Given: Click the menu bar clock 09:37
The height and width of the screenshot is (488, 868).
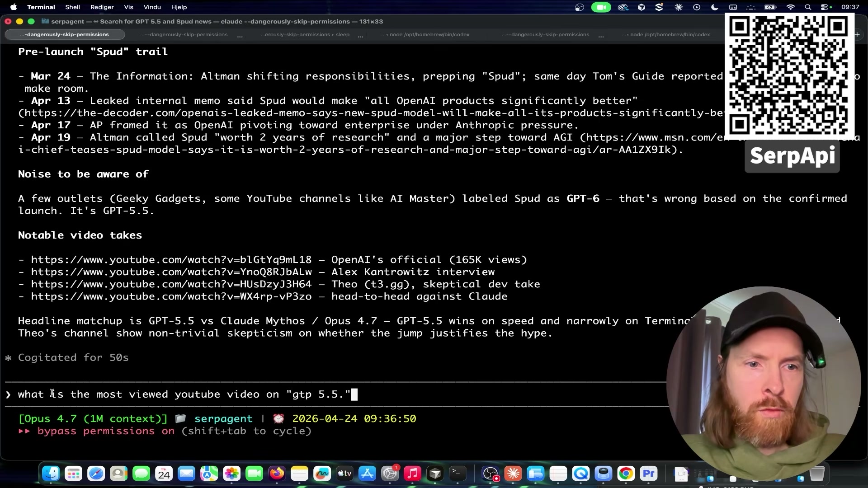Looking at the screenshot, I should [x=850, y=7].
